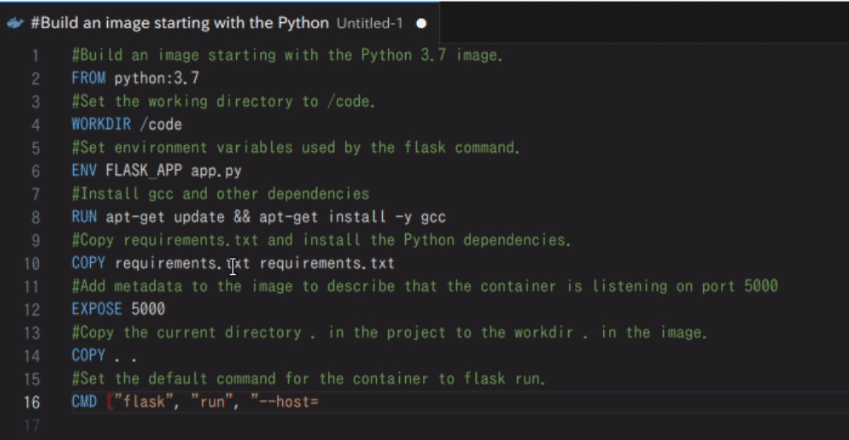Screen dimensions: 849x440
Task: Click the "run" string on line 16
Action: click(x=212, y=402)
